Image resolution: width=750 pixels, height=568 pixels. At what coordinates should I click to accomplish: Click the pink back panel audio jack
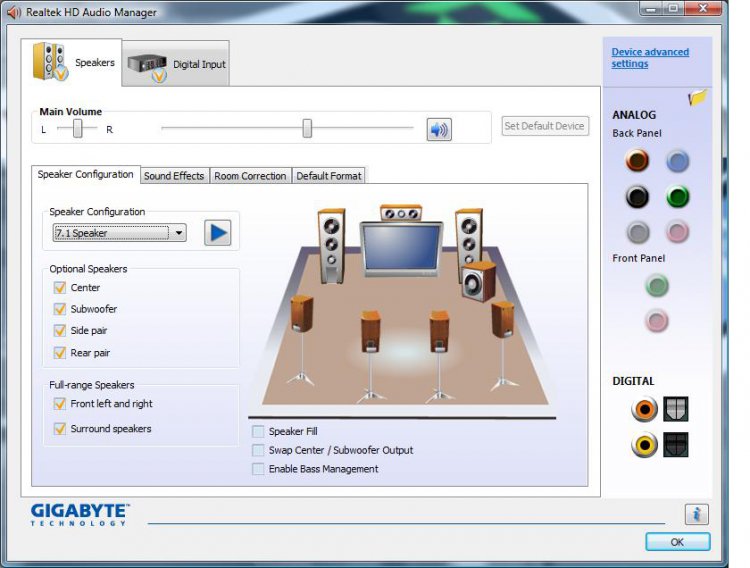677,233
